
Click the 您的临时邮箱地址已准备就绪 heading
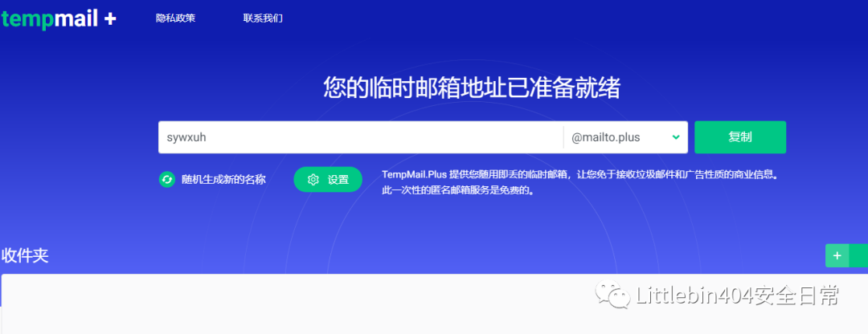point(472,88)
